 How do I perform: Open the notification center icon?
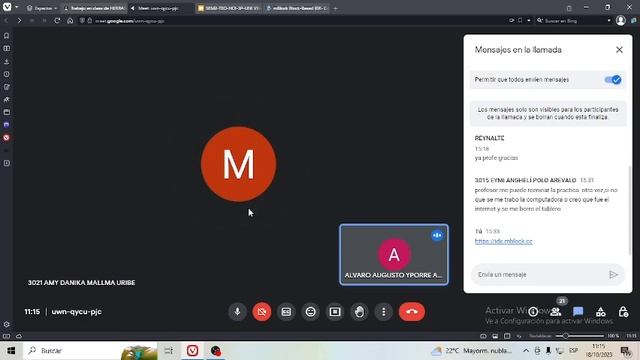pyautogui.click(x=625, y=351)
